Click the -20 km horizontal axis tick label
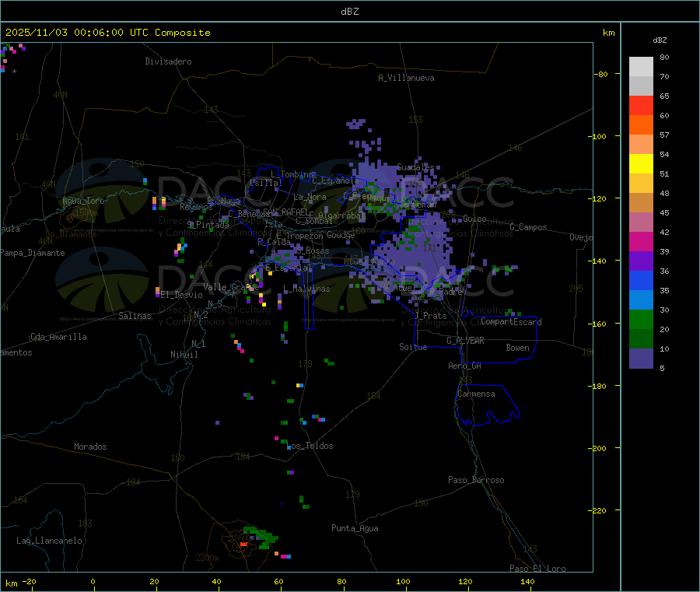700x592 pixels. pyautogui.click(x=29, y=581)
